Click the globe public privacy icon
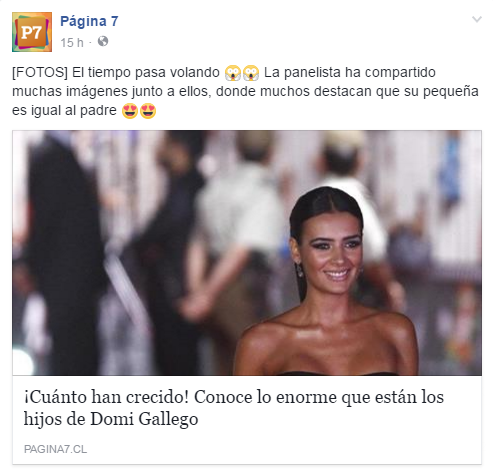493x476 pixels. [x=103, y=41]
